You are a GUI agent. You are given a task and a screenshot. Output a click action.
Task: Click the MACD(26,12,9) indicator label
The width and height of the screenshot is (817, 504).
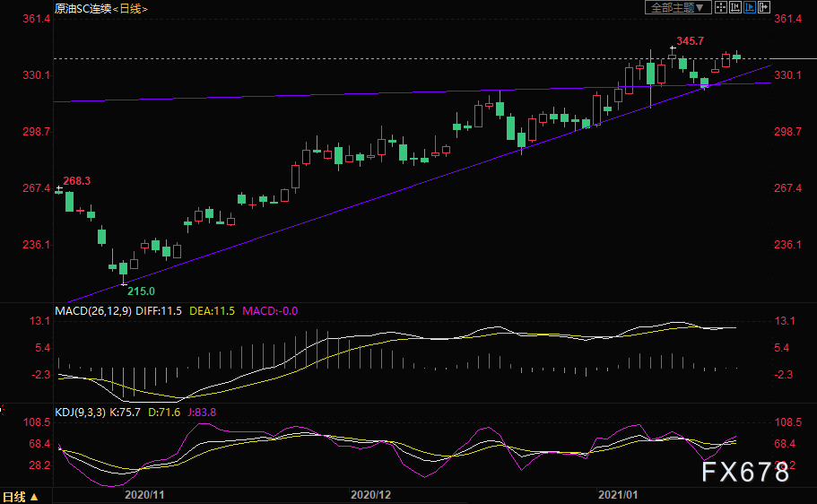point(93,311)
